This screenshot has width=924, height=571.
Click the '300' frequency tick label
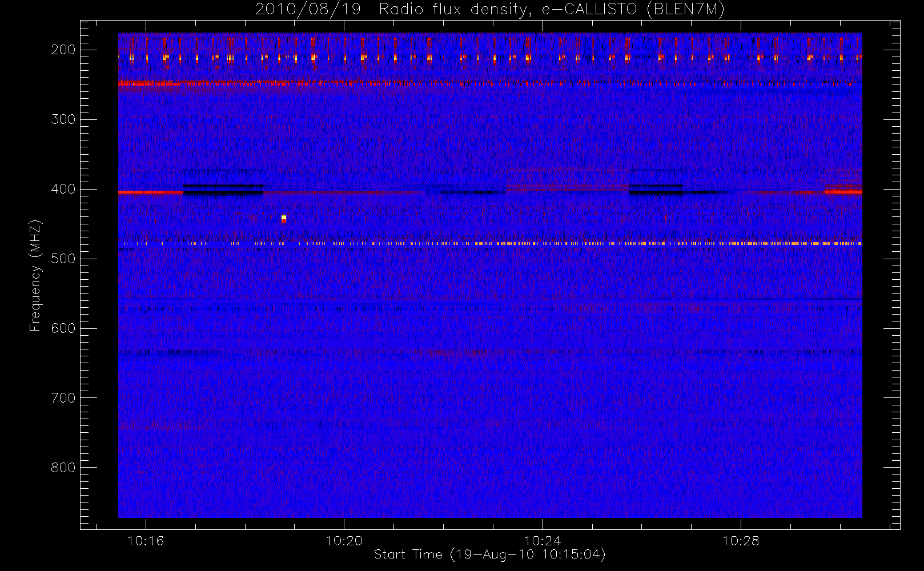pyautogui.click(x=63, y=119)
